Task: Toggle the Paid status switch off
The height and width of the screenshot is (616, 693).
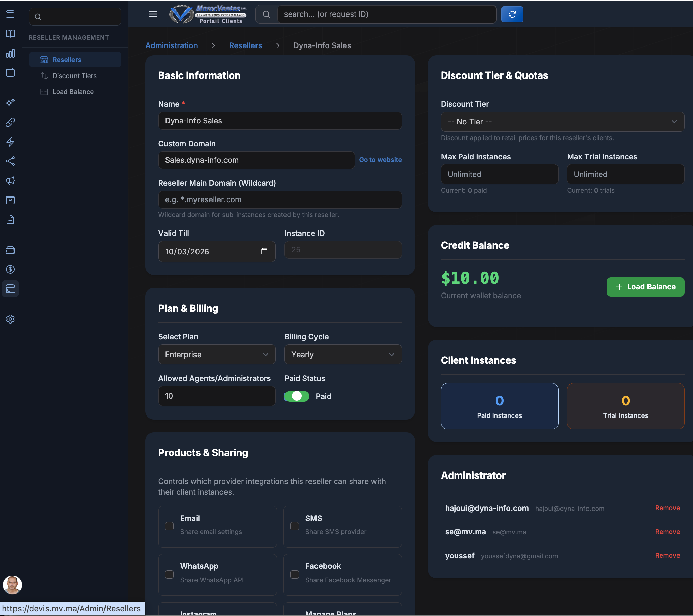Action: (296, 396)
